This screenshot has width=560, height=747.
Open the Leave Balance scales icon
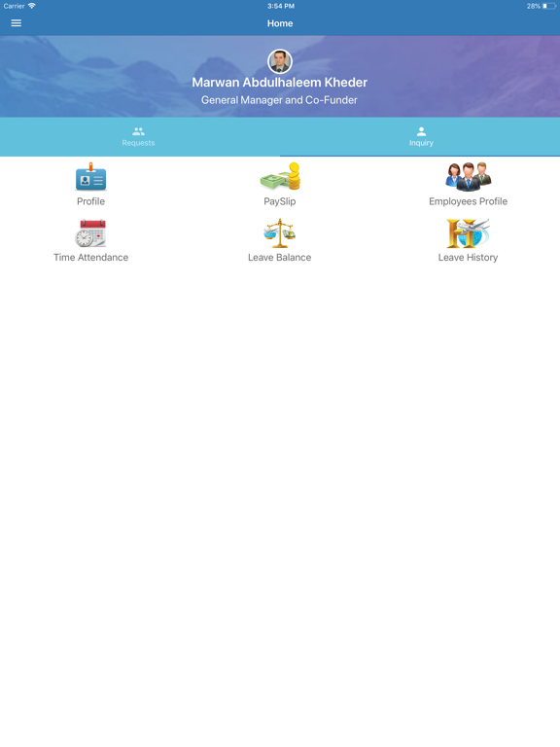click(x=280, y=233)
